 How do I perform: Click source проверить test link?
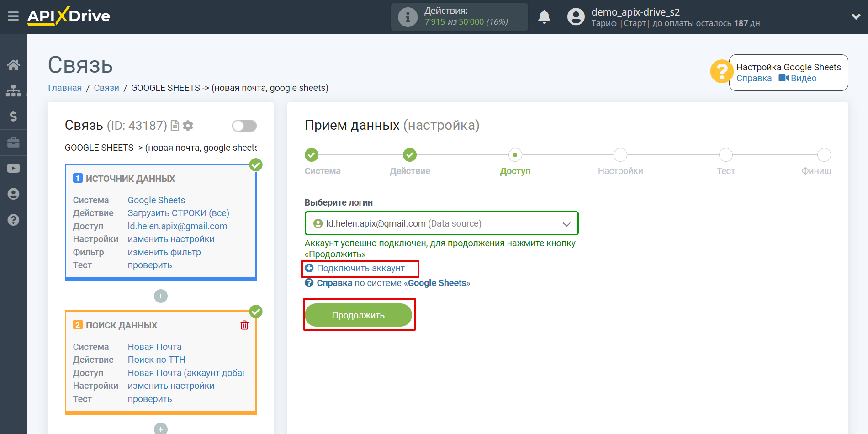coord(150,265)
